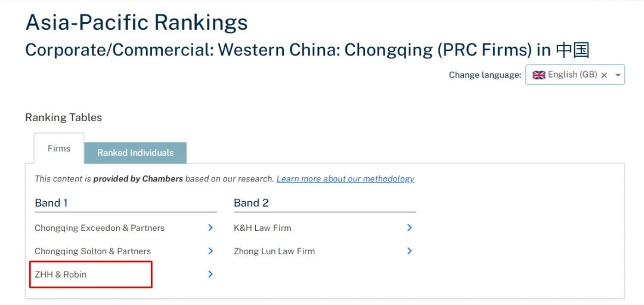This screenshot has width=644, height=305.
Task: Clear the English (GB) language selection
Action: (604, 75)
